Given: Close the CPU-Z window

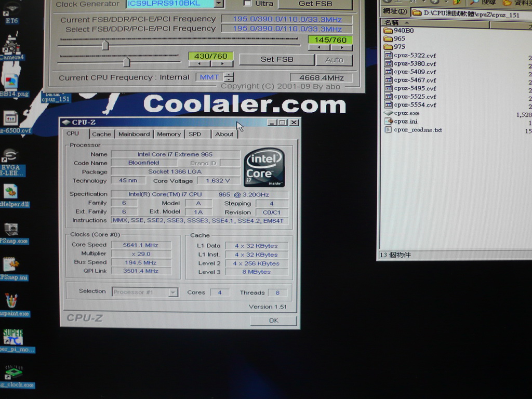Looking at the screenshot, I should [x=294, y=123].
